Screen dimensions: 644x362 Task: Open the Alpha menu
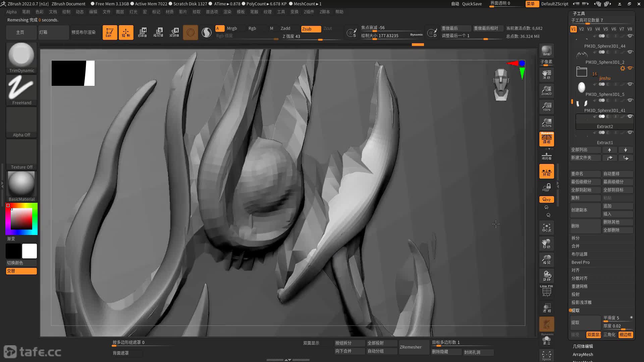pos(11,12)
